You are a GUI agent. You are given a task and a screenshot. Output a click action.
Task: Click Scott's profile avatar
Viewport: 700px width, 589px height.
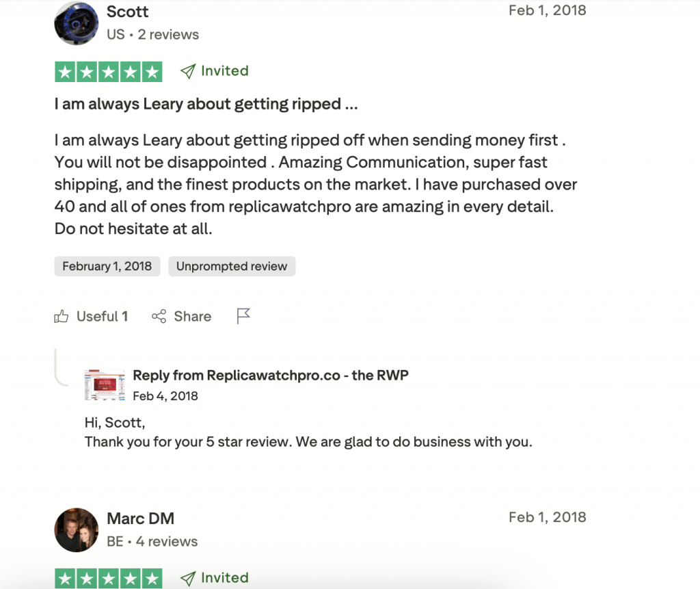[x=76, y=23]
